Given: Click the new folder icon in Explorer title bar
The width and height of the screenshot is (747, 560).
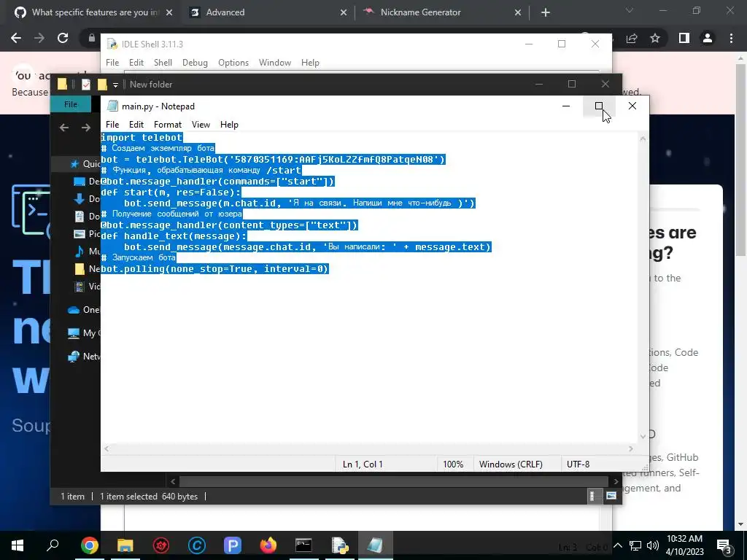Looking at the screenshot, I should [x=102, y=85].
